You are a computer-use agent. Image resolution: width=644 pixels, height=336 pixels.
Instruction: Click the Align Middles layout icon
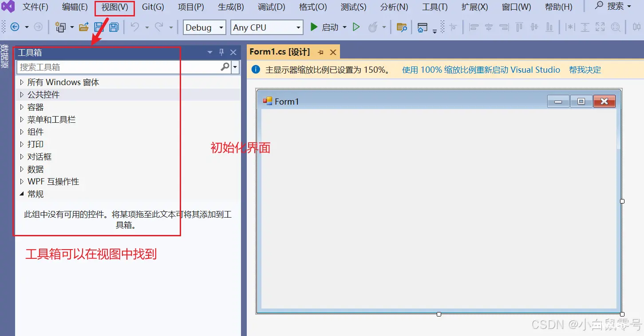point(534,27)
